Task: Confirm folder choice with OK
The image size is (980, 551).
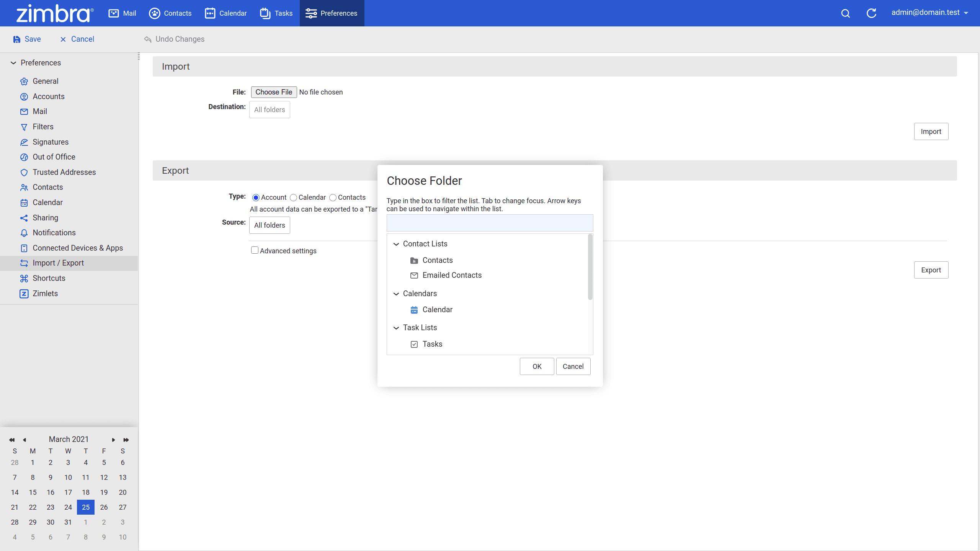Action: (x=537, y=367)
